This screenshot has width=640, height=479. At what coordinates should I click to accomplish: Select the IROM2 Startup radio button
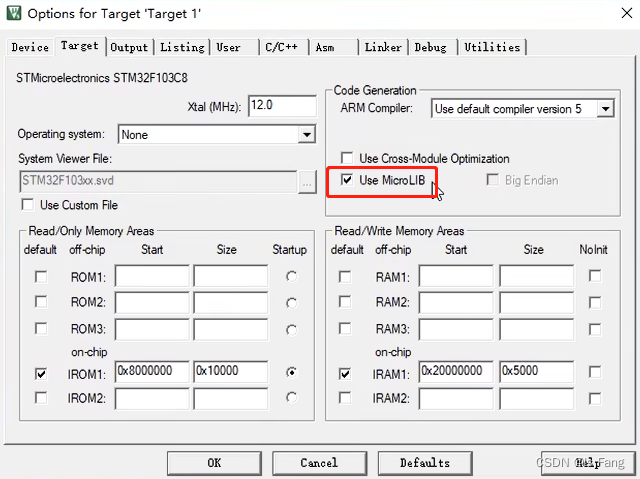pyautogui.click(x=291, y=397)
